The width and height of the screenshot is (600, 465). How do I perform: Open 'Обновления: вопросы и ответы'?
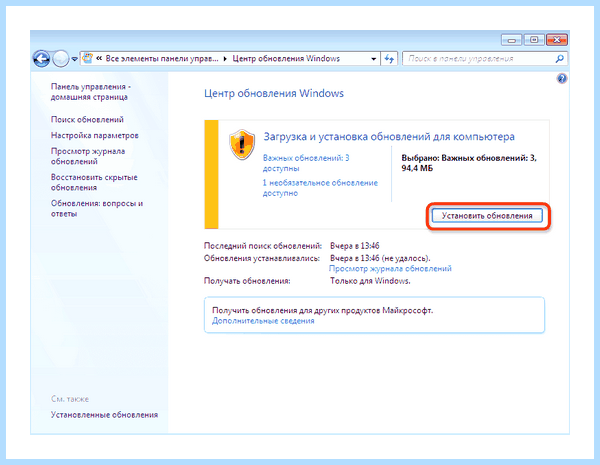[97, 208]
